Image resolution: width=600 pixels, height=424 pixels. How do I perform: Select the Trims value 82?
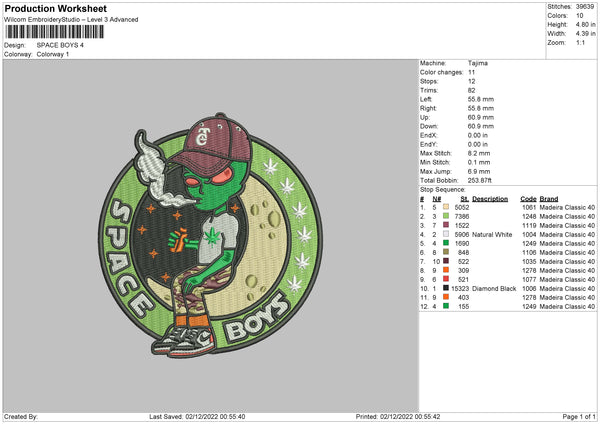471,90
